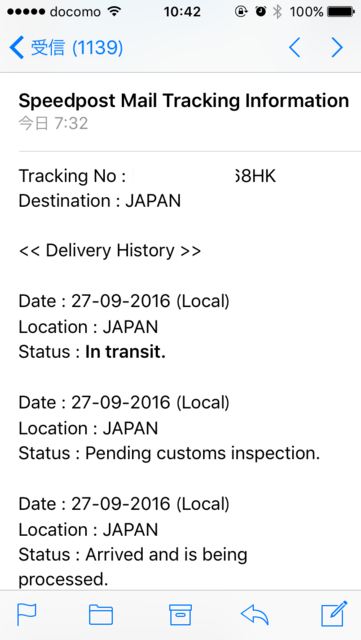Tap the 今日 7:32 timestamp
The image size is (361, 640).
point(53,123)
